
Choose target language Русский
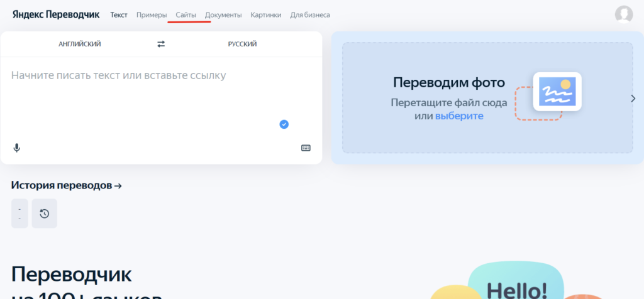point(242,44)
